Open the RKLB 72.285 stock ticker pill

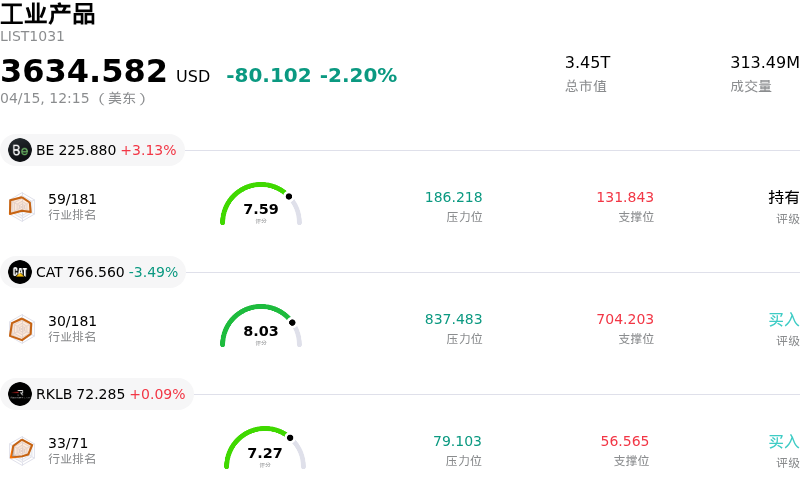coord(97,394)
